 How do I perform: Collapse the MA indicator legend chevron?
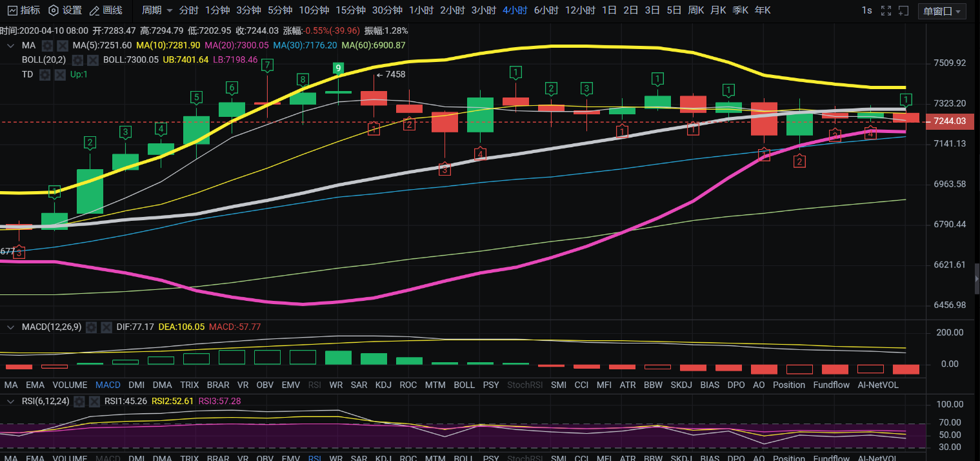click(11, 45)
